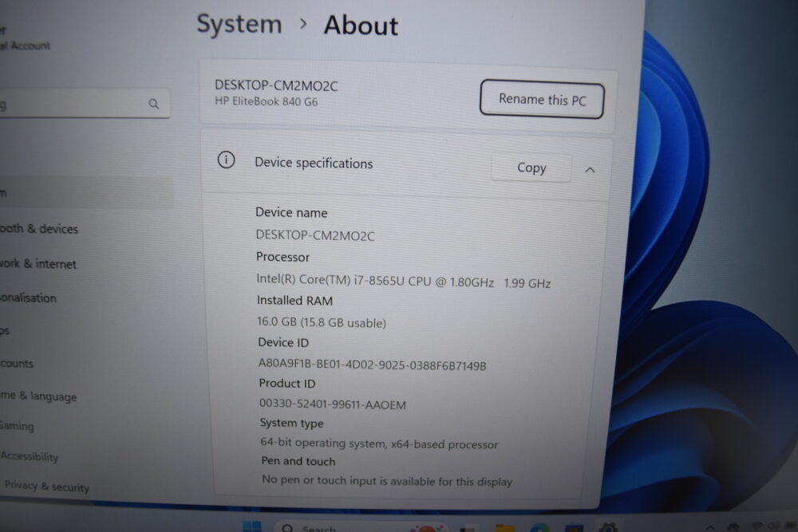Image resolution: width=798 pixels, height=532 pixels.
Task: Click the Settings sidebar search field
Action: click(84, 104)
